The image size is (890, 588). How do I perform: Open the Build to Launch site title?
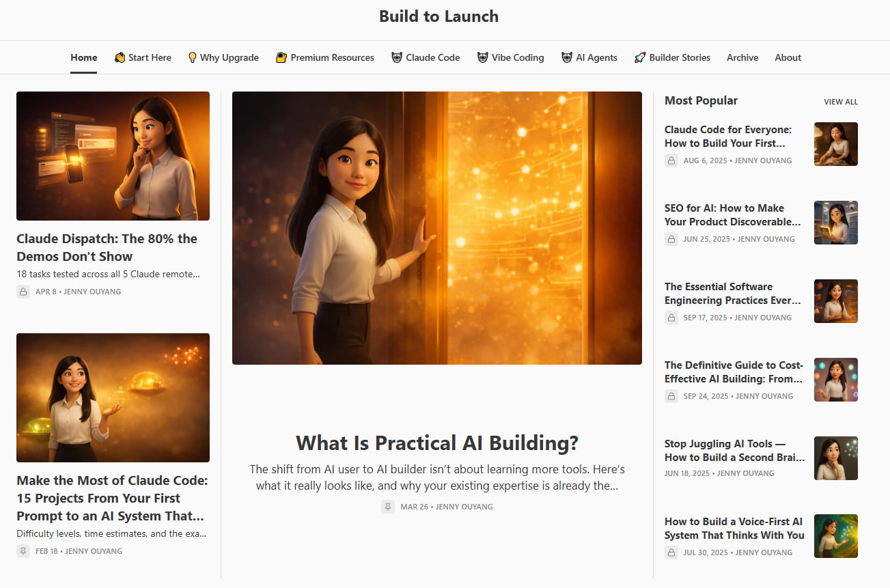point(439,16)
